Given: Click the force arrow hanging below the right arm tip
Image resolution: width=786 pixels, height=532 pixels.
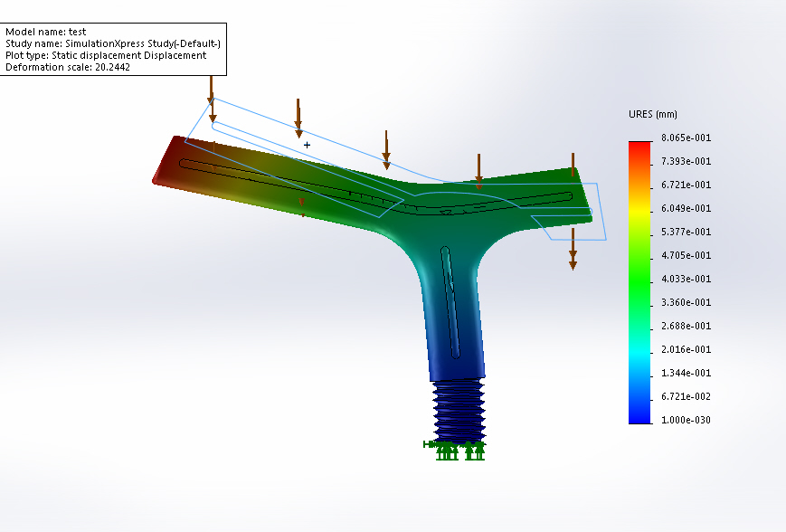Looking at the screenshot, I should pos(573,248).
